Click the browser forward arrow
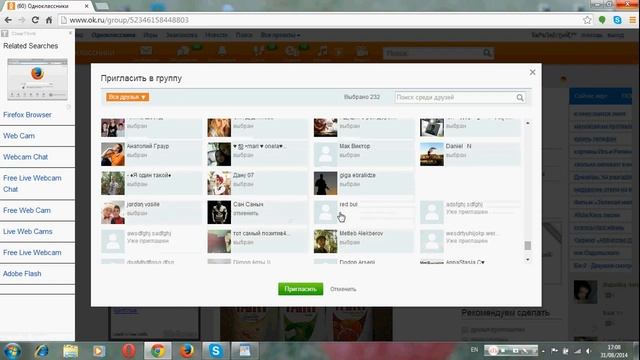 coord(22,20)
